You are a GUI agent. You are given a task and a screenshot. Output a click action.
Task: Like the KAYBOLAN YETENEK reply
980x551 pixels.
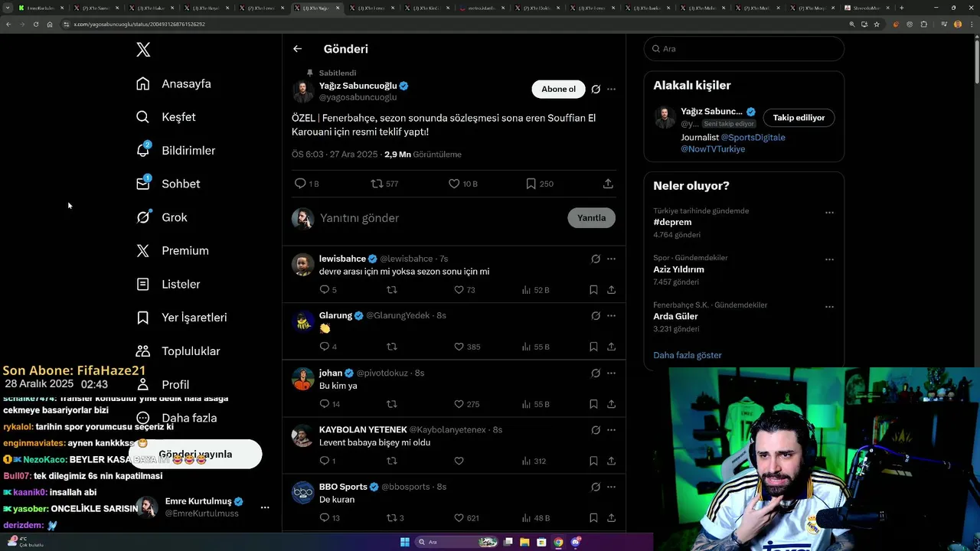tap(459, 461)
